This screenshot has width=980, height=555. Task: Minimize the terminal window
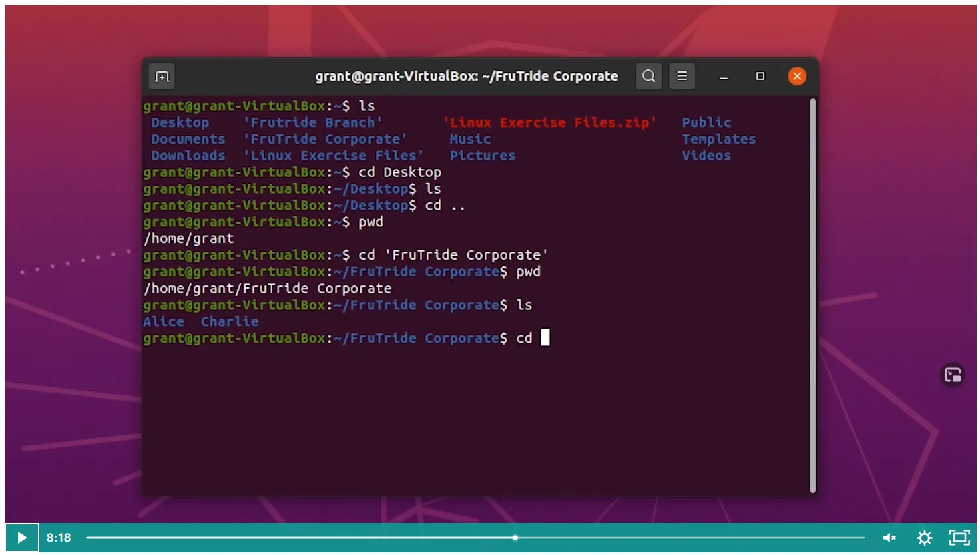[724, 77]
